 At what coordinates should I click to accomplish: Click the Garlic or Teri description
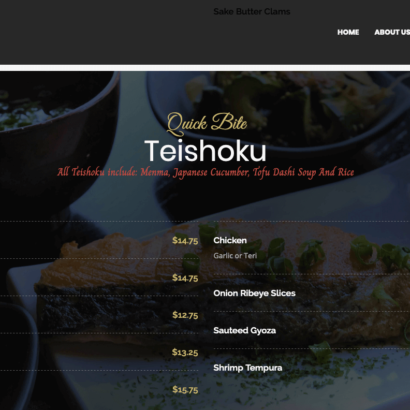coord(235,256)
